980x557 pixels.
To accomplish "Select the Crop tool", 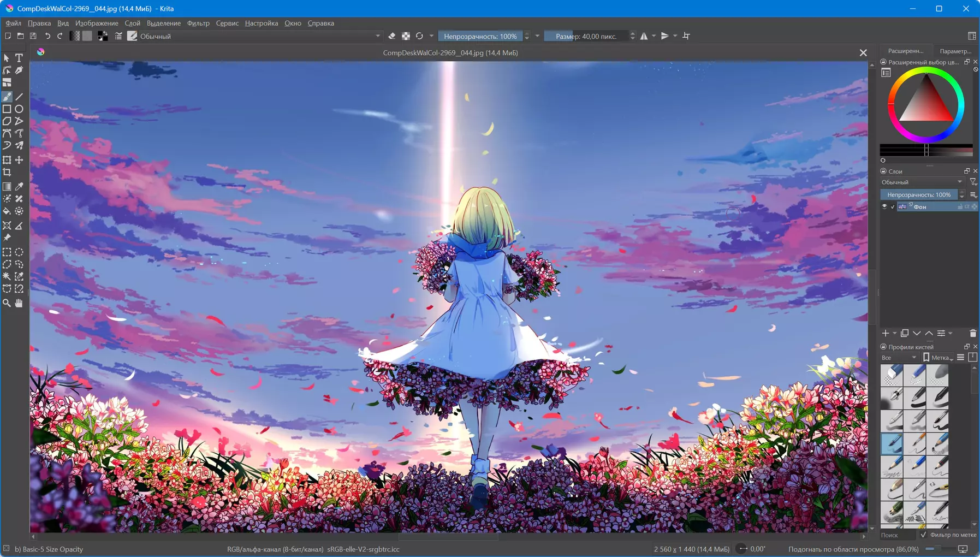I will pos(7,173).
